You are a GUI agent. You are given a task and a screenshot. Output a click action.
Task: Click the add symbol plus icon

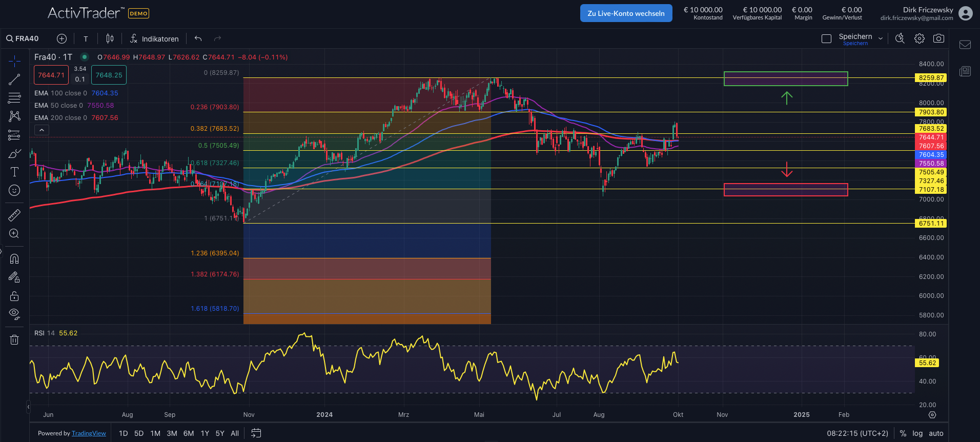[x=62, y=38]
